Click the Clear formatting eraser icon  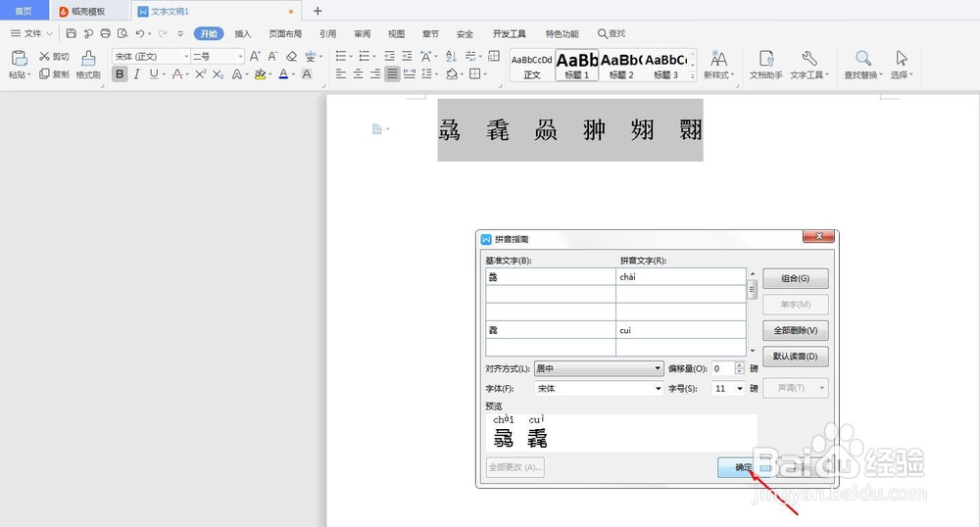[291, 56]
